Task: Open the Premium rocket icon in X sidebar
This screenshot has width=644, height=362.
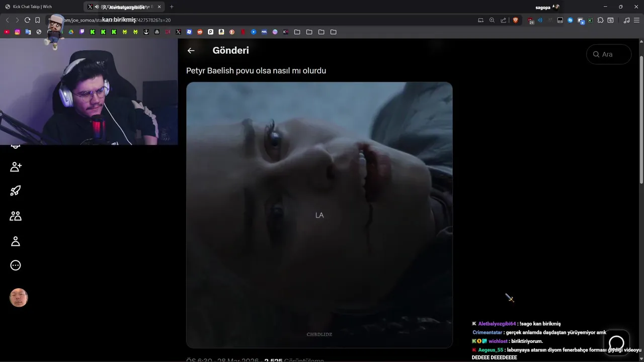Action: click(x=16, y=191)
